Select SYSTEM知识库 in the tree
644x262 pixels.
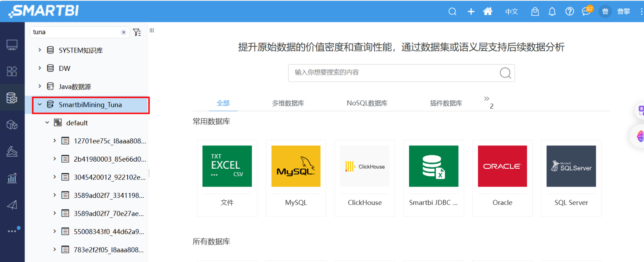coord(80,50)
